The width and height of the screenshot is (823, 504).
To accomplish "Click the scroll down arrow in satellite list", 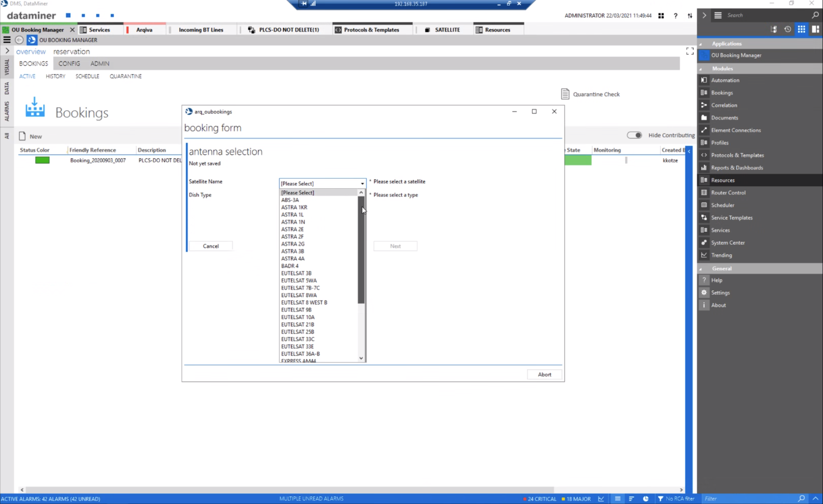I will pos(361,358).
